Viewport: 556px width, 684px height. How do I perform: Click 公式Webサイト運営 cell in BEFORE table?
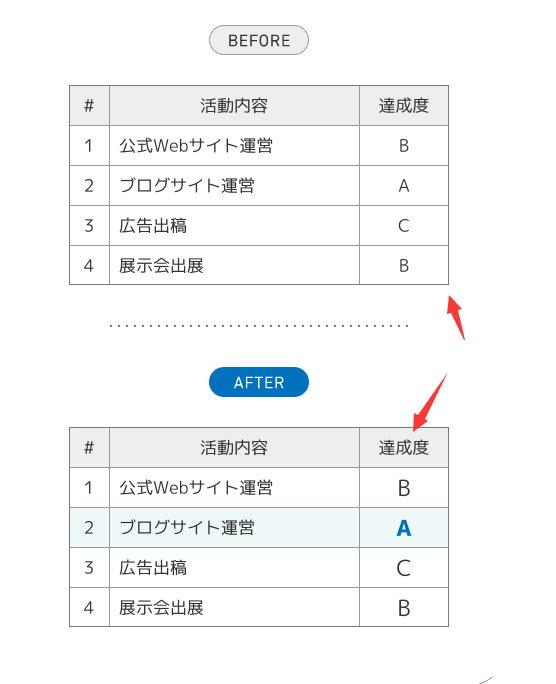(x=234, y=146)
